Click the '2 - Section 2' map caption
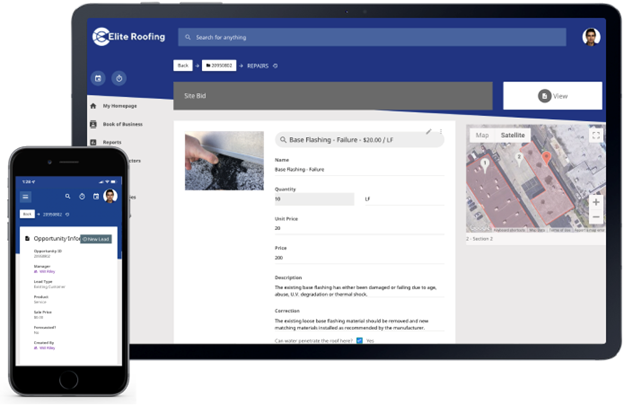Image resolution: width=624 pixels, height=405 pixels. (x=479, y=239)
